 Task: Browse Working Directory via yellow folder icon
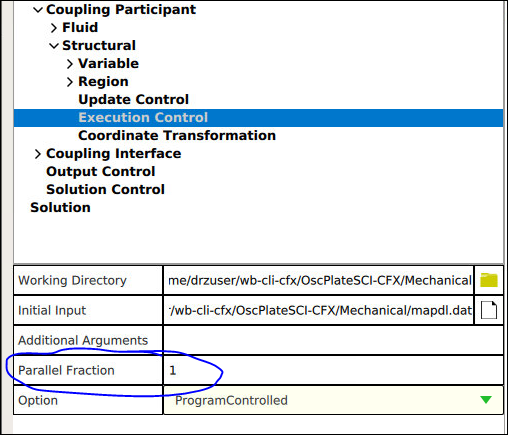[x=489, y=280]
